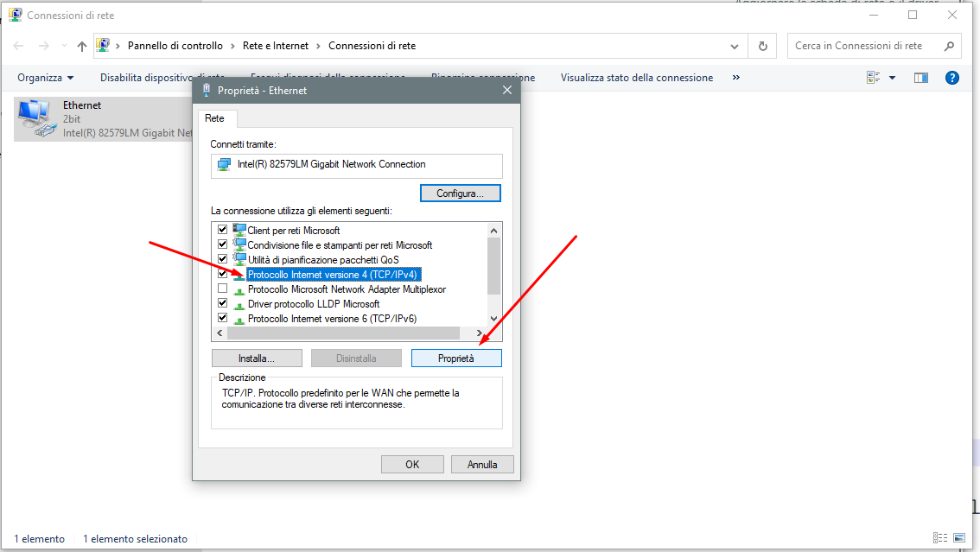Select Protocollo Internet versione 4 (TCP/IPv4)
Image resolution: width=980 pixels, height=552 pixels.
click(333, 274)
